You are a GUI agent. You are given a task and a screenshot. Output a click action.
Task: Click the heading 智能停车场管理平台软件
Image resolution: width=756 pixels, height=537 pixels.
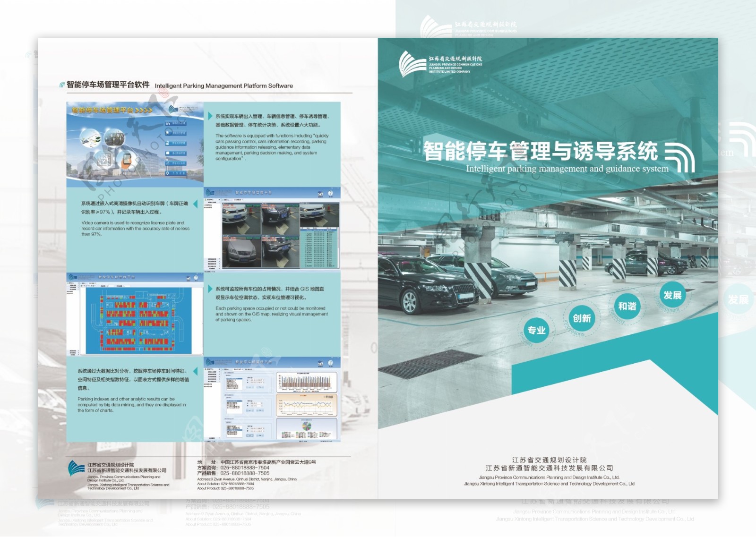108,85
